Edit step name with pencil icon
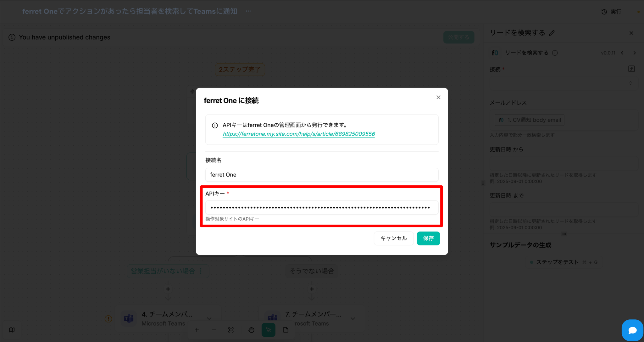Image resolution: width=644 pixels, height=342 pixels. 552,33
